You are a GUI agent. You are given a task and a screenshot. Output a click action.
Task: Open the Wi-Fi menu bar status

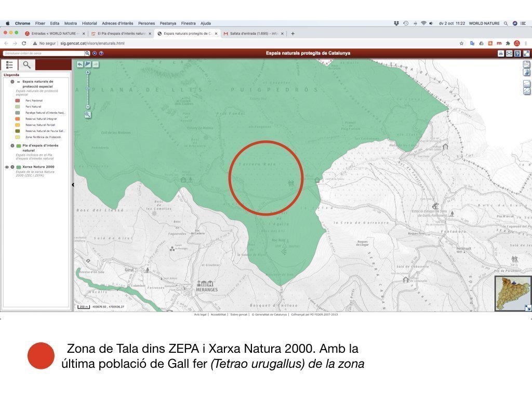423,23
